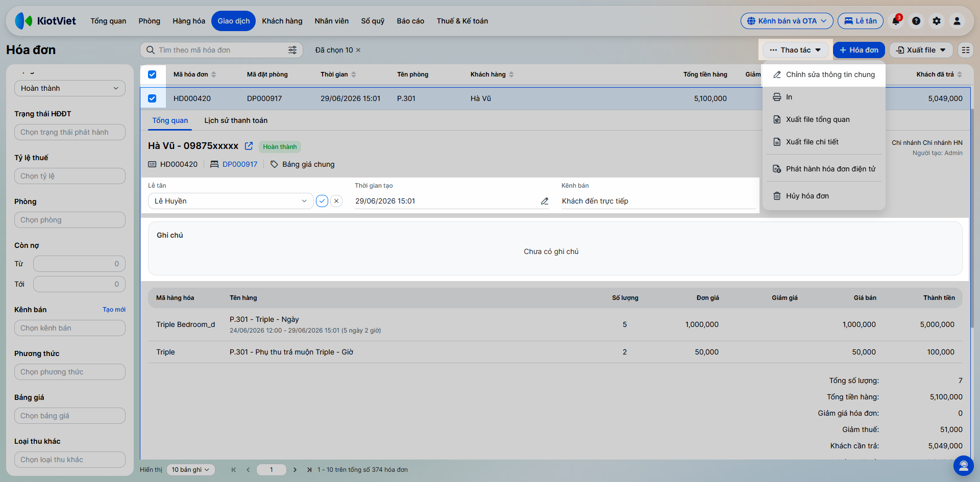Change '10 bản ghi' page size

(190, 470)
